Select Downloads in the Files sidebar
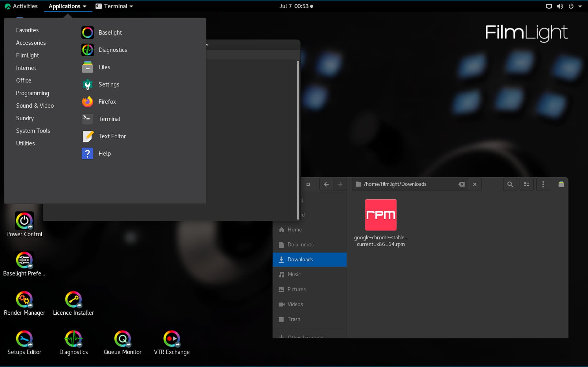Image resolution: width=588 pixels, height=367 pixels. [309, 260]
